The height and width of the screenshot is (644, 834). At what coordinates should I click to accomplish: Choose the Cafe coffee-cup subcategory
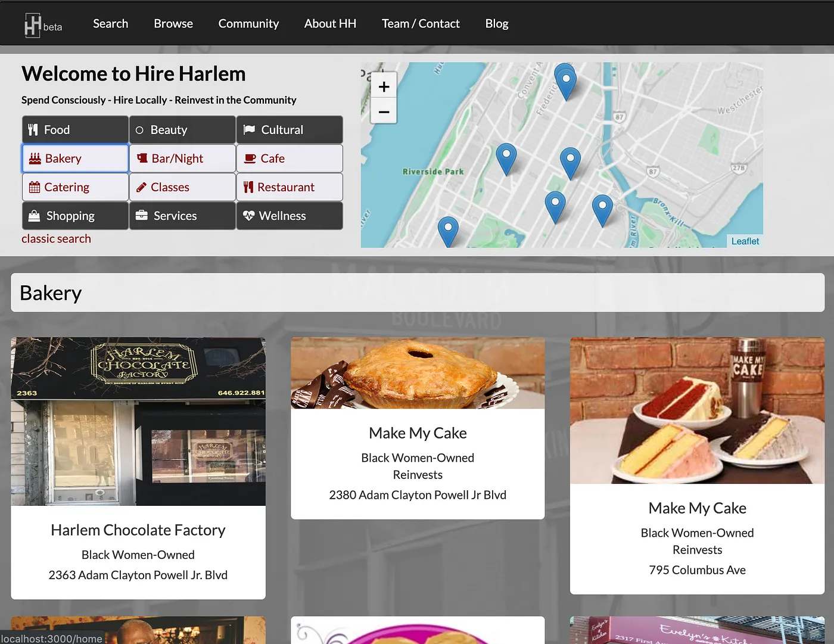(290, 158)
